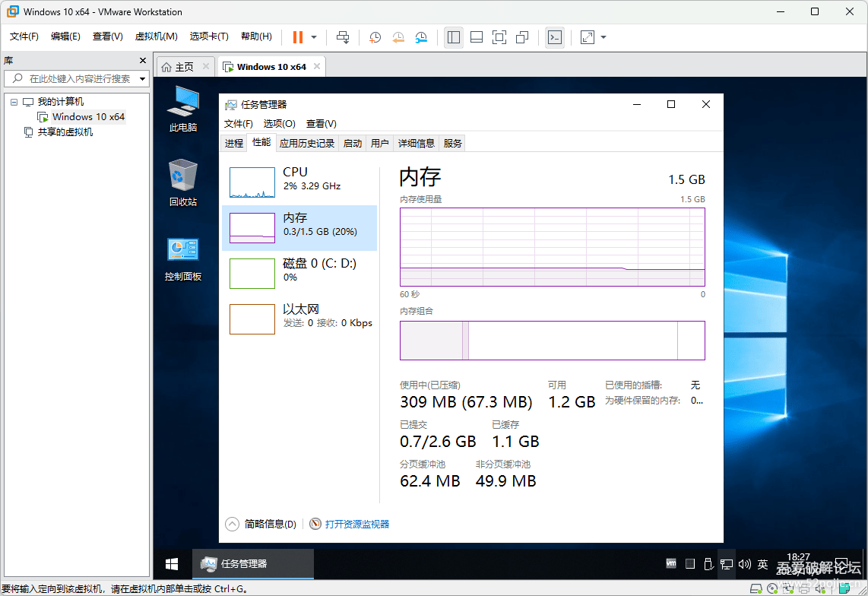868x596 pixels.
Task: Switch to the 启动 tab
Action: 352,144
